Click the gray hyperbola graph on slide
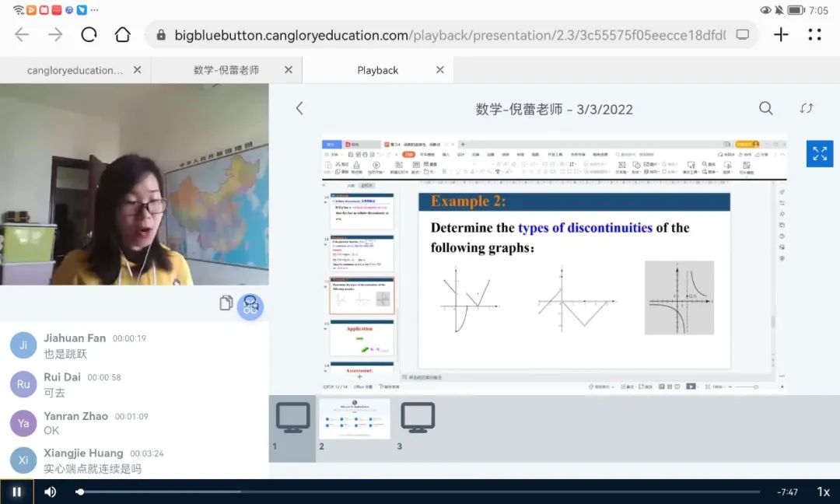Screen dimensions: 840x504 pyautogui.click(x=679, y=297)
